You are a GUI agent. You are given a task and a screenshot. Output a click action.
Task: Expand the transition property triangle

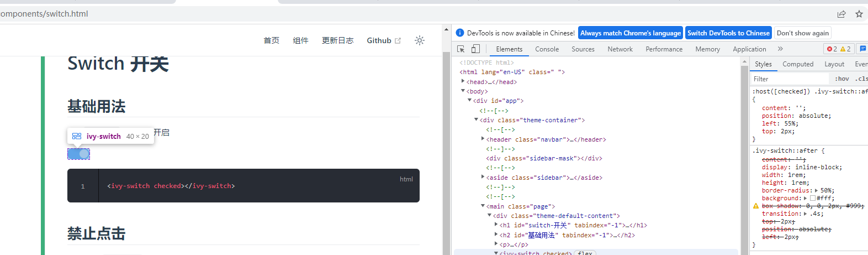click(806, 214)
